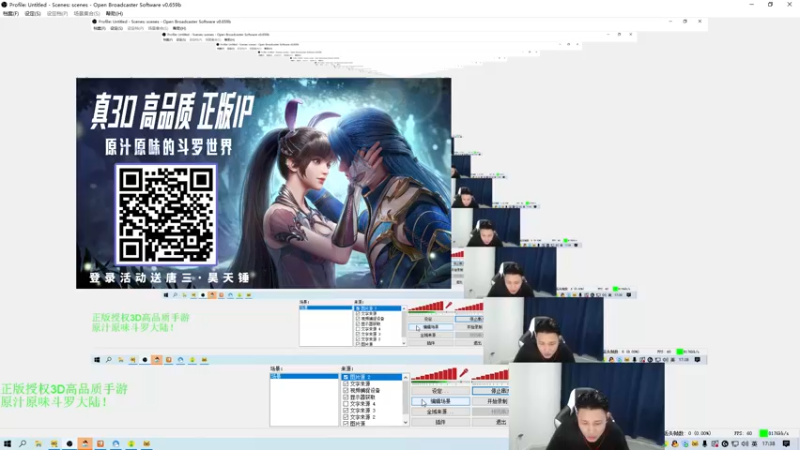Viewport: 800px width, 450px height.
Task: Open the QQ penguin icon in system tray
Action: (675, 444)
